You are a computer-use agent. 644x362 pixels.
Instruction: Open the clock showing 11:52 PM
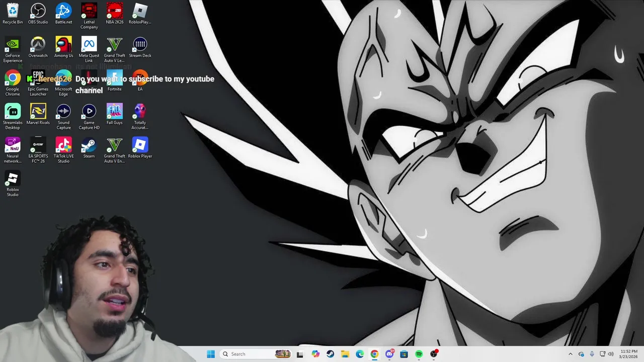[x=629, y=354]
